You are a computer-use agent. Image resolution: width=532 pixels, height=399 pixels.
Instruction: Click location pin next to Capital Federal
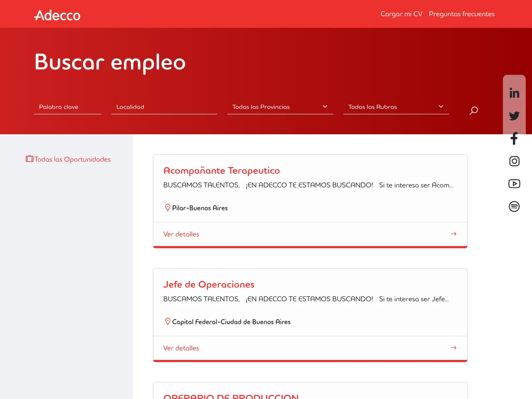(x=167, y=322)
